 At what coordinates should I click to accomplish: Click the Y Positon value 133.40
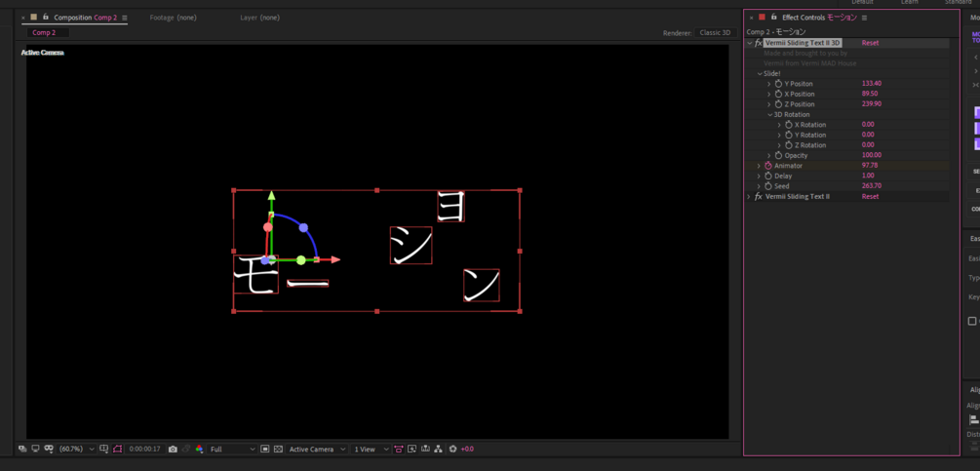(x=871, y=84)
